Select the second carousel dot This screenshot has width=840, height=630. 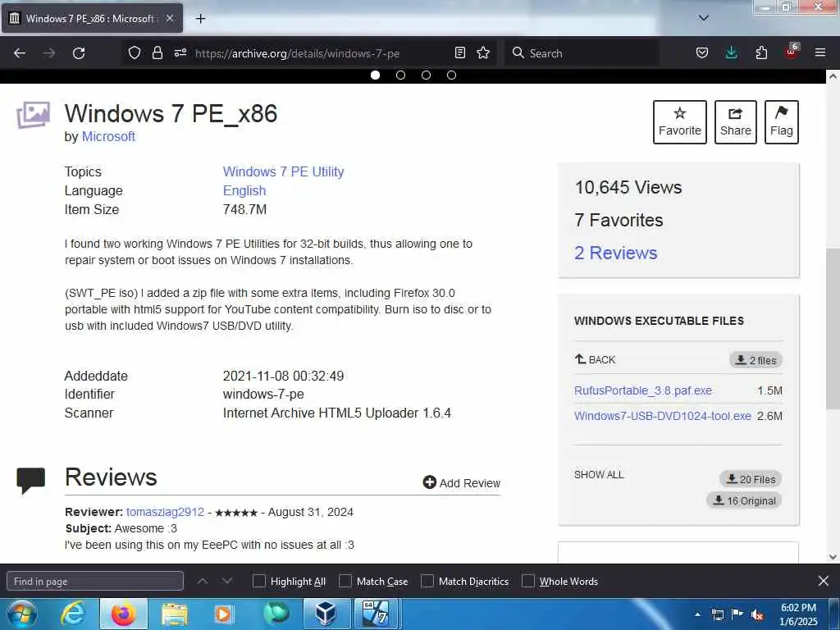[400, 75]
